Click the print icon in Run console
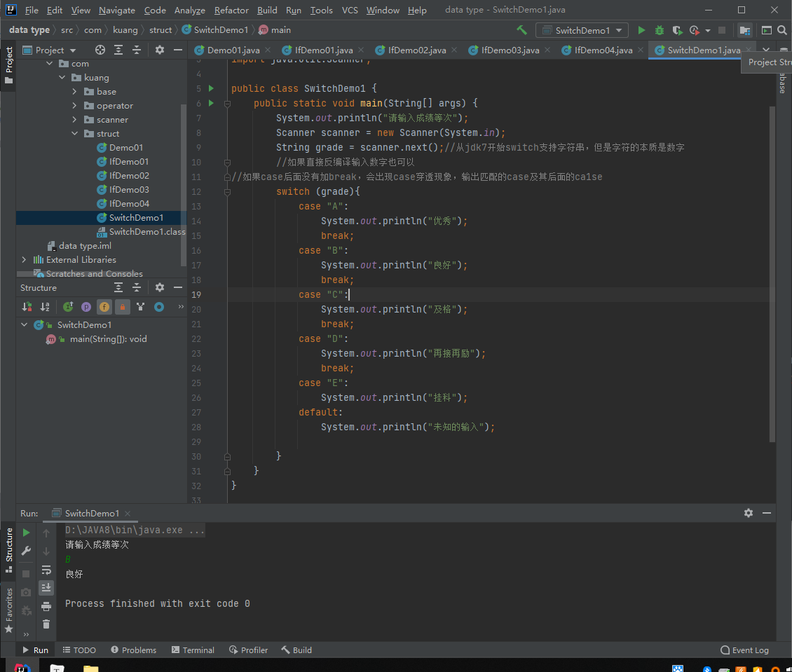The width and height of the screenshot is (792, 672). 46,606
